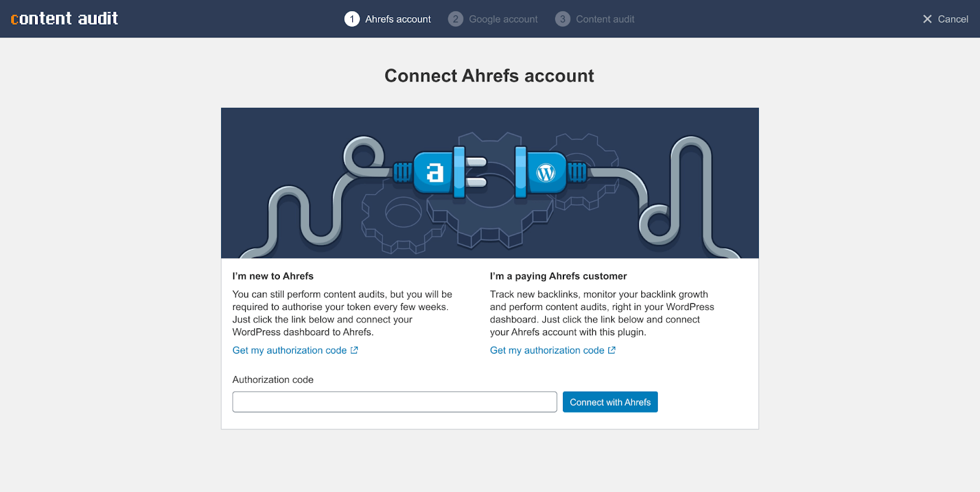
Task: Click the content audit logo
Action: tap(64, 18)
